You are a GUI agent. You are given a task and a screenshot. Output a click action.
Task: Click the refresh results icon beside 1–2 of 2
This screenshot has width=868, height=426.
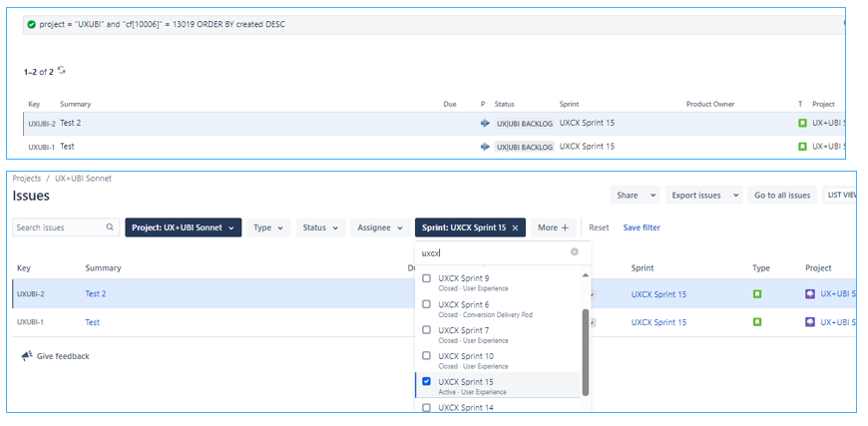tap(62, 70)
